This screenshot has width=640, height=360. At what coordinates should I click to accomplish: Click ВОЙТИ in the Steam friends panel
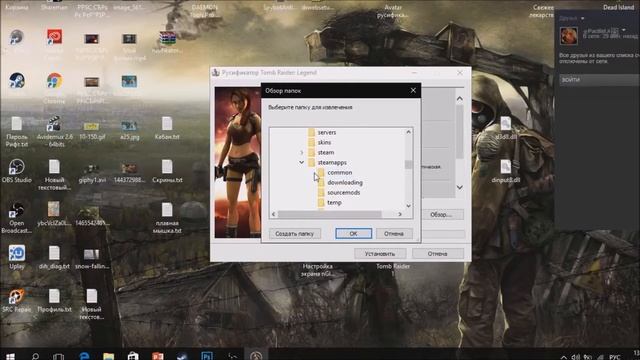pos(599,80)
